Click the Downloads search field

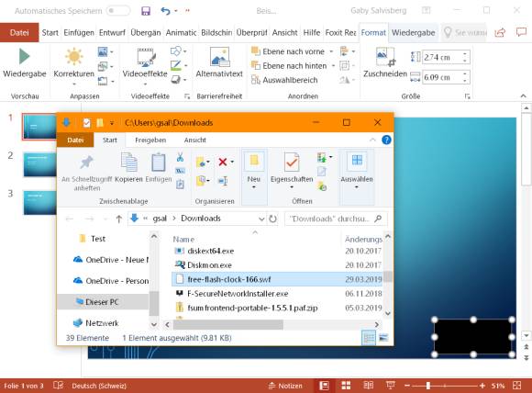336,219
